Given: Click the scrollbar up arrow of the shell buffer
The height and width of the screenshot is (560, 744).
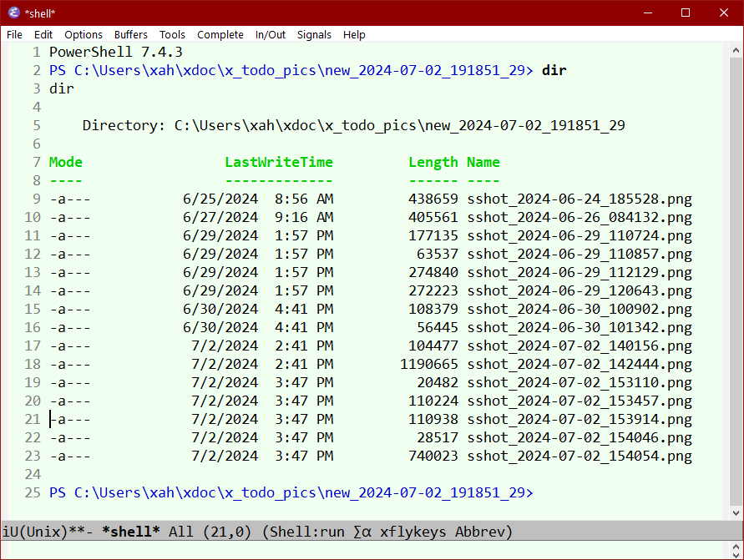Looking at the screenshot, I should tap(736, 50).
